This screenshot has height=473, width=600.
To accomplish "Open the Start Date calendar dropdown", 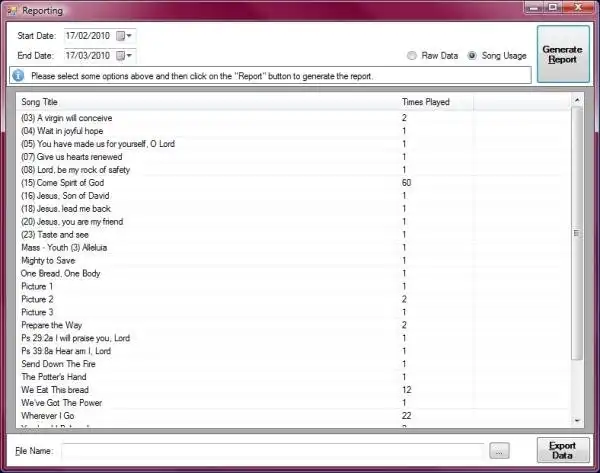I will 124,36.
